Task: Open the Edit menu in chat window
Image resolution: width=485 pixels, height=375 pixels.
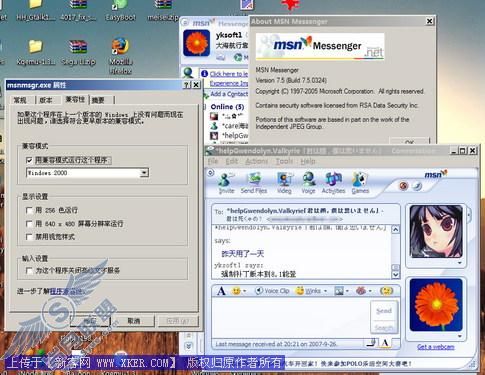Action: coord(232,162)
